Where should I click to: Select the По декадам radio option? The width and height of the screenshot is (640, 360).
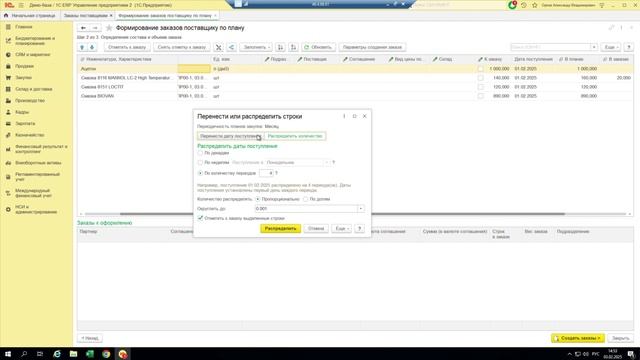pos(200,153)
